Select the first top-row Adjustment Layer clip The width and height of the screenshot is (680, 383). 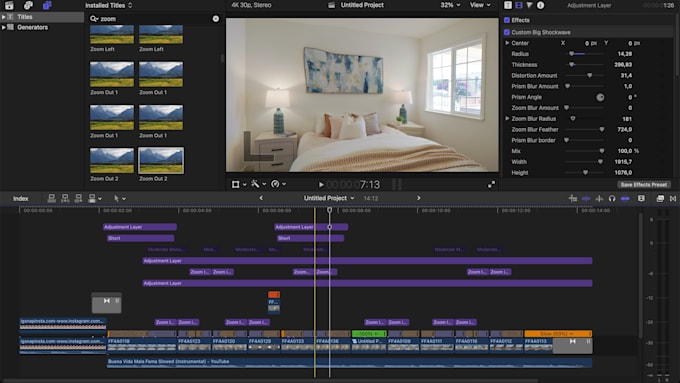point(140,227)
